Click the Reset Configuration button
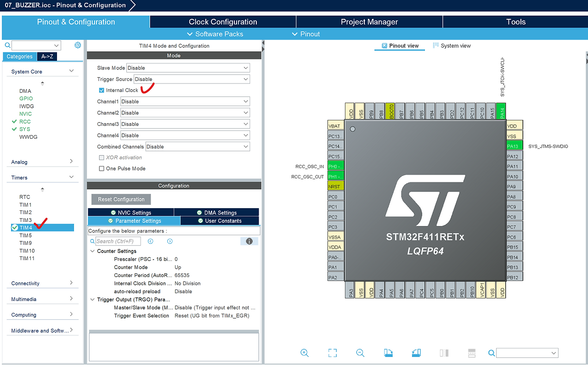This screenshot has width=588, height=368. [121, 199]
